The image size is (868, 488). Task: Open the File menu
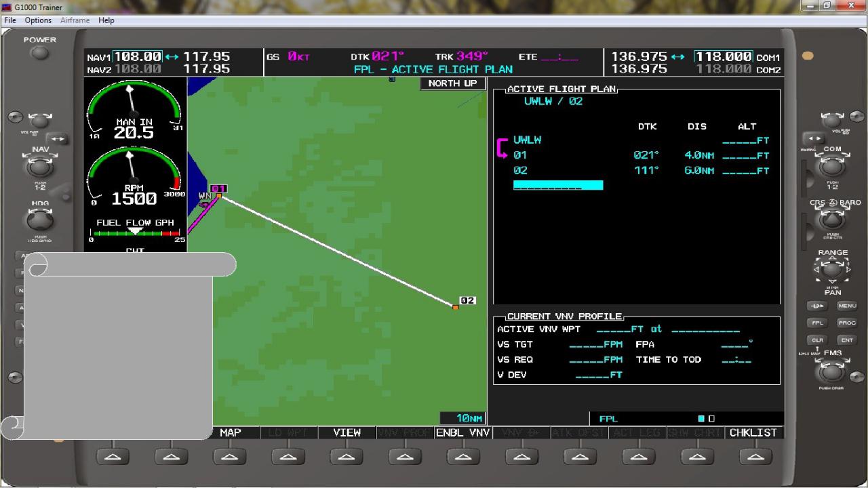click(10, 20)
